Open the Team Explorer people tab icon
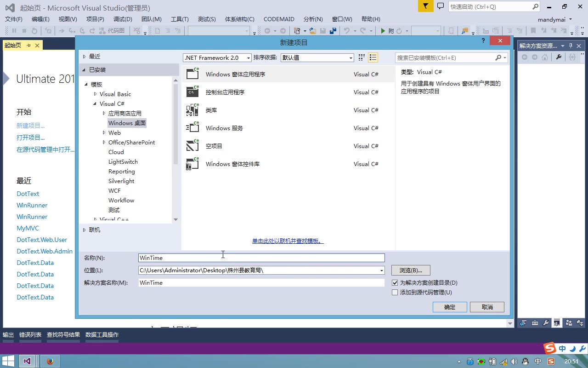 (x=569, y=323)
